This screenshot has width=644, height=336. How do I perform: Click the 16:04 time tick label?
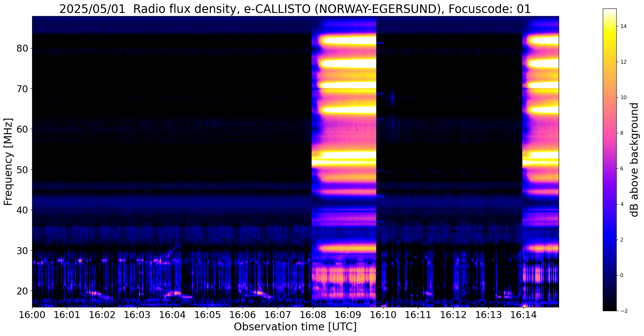[172, 315]
